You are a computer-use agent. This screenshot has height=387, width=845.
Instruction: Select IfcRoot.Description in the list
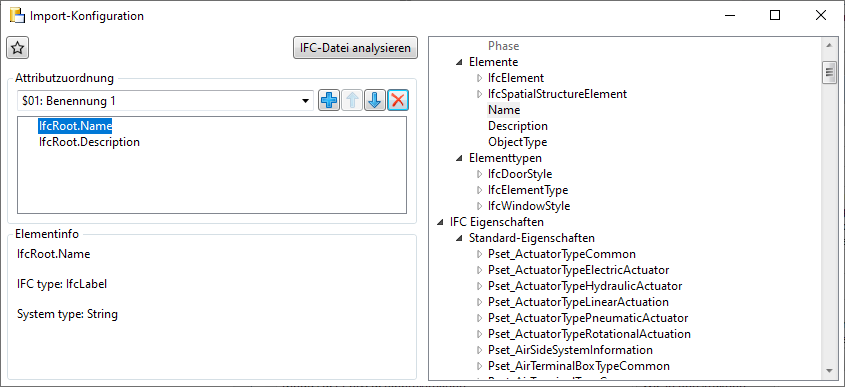(89, 142)
